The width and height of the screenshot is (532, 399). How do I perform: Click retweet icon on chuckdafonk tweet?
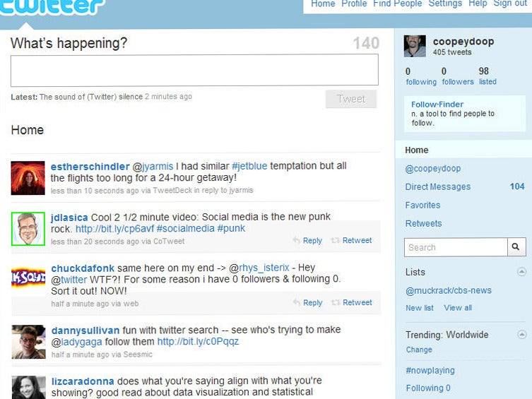[x=336, y=302]
